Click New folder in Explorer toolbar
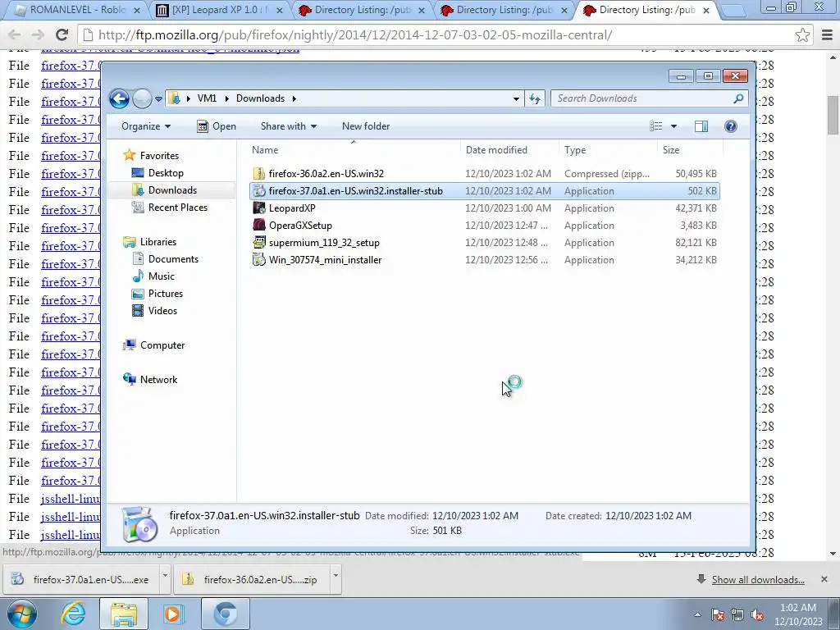This screenshot has height=630, width=840. 366,126
